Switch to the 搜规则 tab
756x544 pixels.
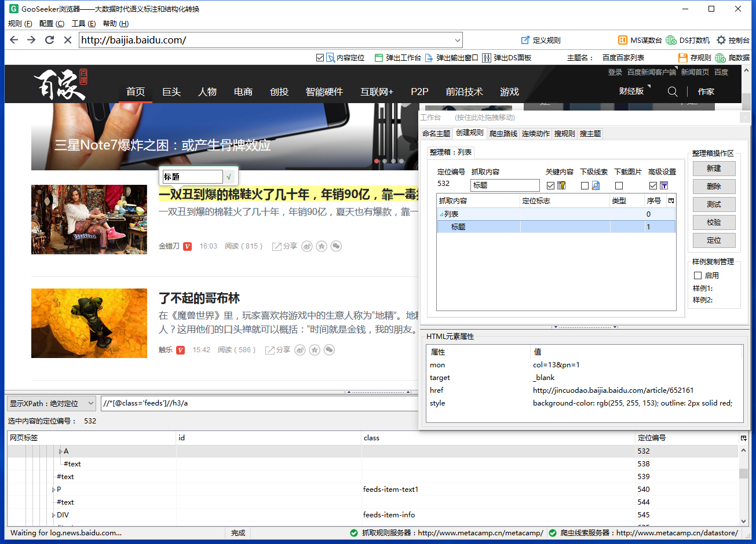coord(565,134)
